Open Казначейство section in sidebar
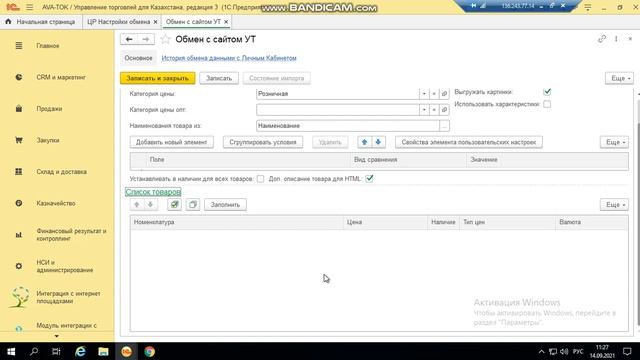Image resolution: width=640 pixels, height=360 pixels. pos(56,203)
